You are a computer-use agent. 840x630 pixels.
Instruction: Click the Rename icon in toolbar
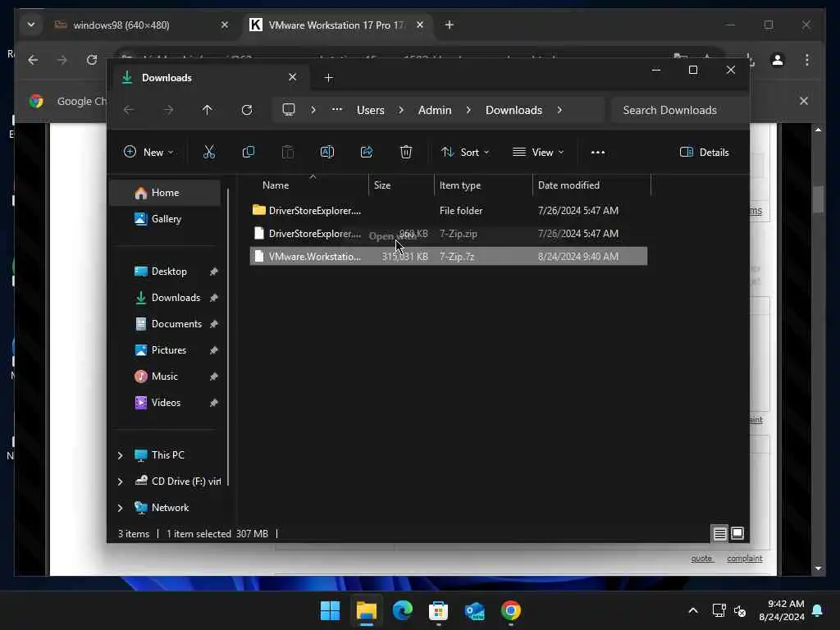(326, 152)
